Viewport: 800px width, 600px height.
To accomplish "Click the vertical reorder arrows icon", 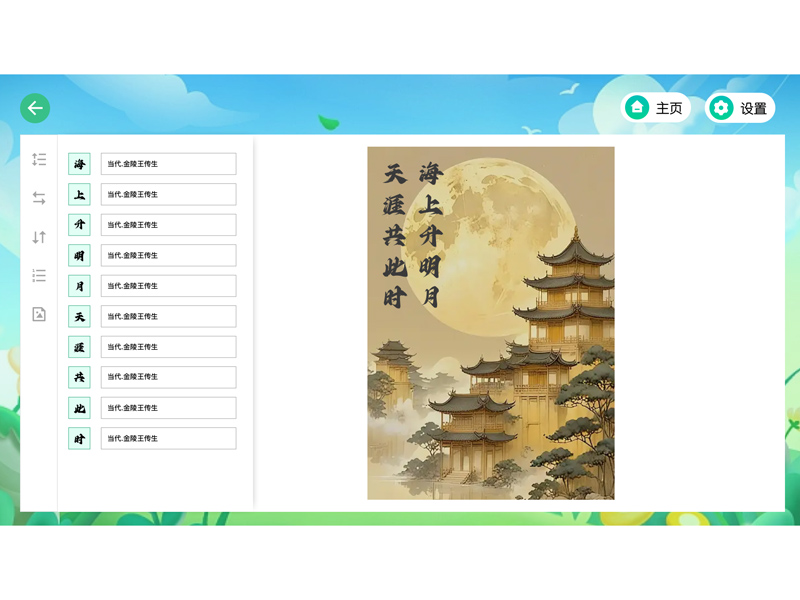I will tap(39, 237).
